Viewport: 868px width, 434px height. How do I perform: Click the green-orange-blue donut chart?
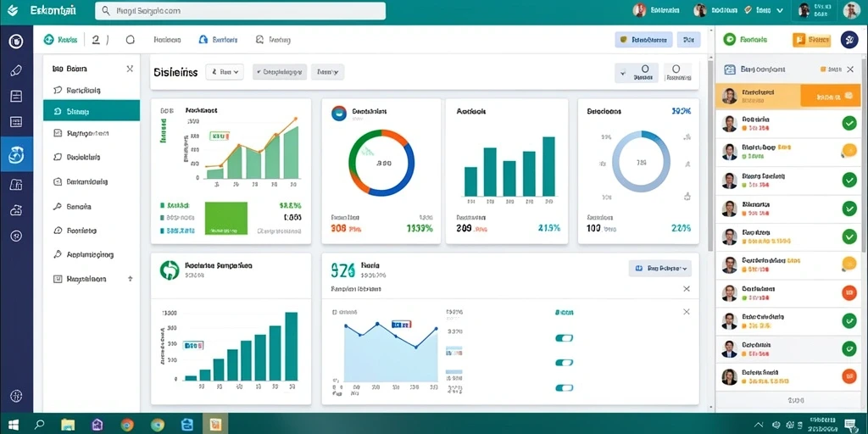pos(381,163)
